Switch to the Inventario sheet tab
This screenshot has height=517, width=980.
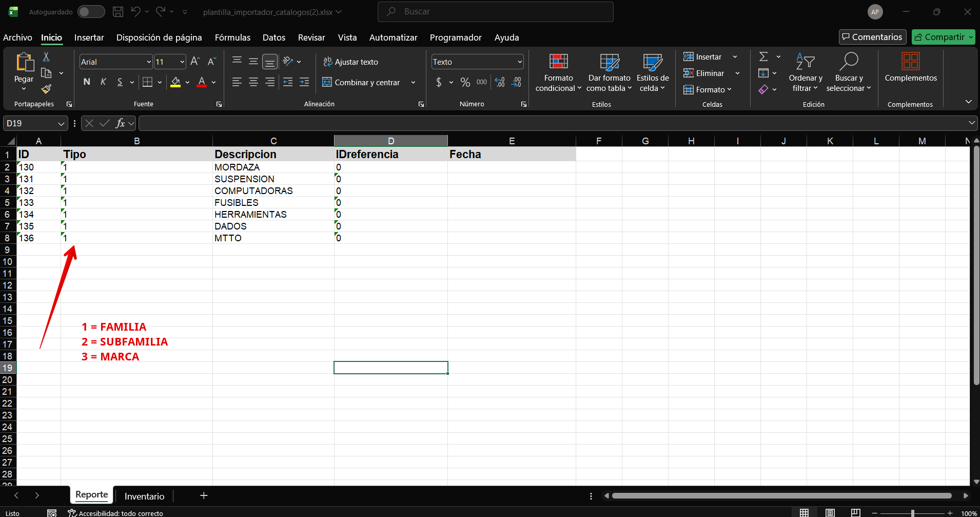tap(144, 496)
